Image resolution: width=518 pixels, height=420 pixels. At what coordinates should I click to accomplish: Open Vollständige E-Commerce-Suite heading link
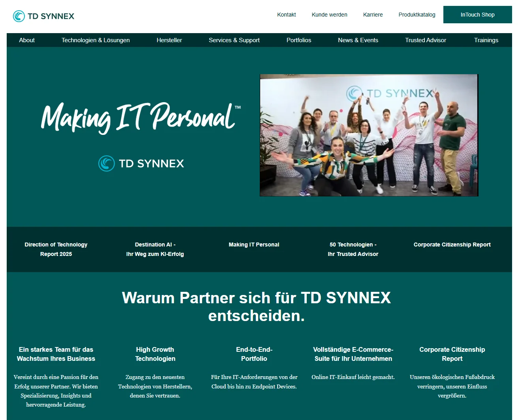pos(353,354)
